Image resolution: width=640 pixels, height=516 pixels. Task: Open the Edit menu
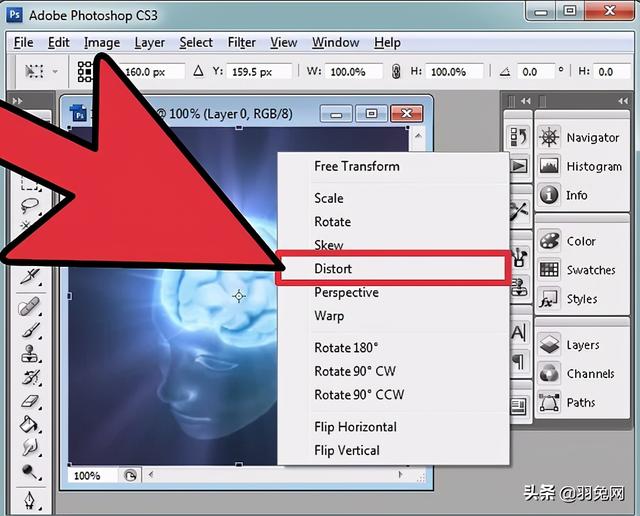[59, 42]
